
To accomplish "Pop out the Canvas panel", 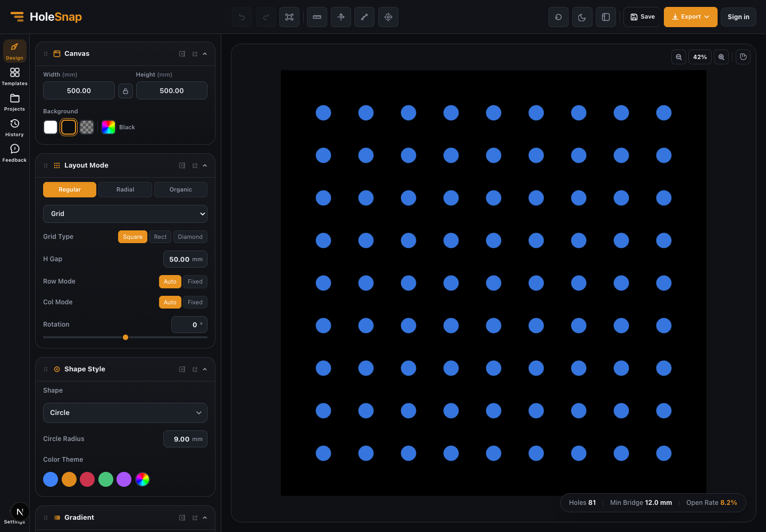I will [x=195, y=54].
